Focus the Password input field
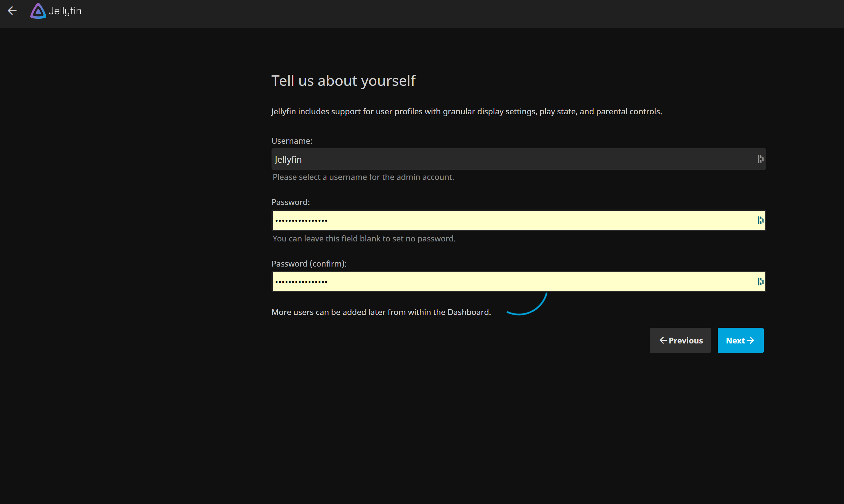This screenshot has height=504, width=844. tap(509, 220)
